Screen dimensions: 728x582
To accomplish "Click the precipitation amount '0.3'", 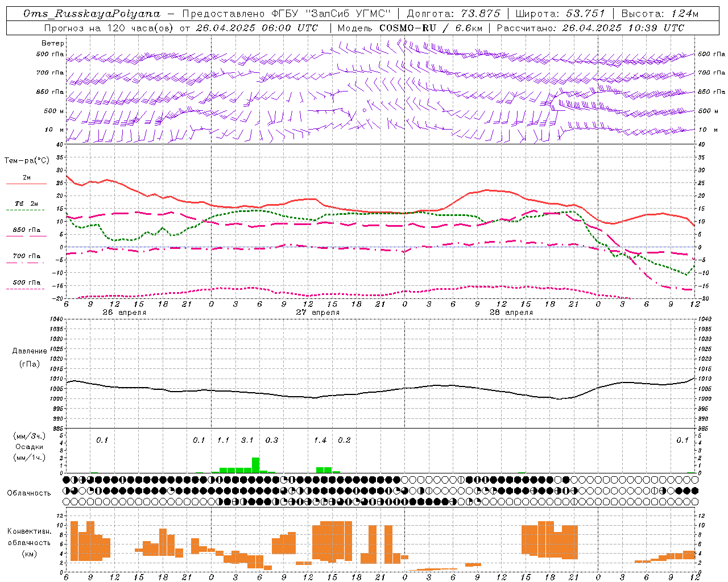I will pyautogui.click(x=272, y=440).
